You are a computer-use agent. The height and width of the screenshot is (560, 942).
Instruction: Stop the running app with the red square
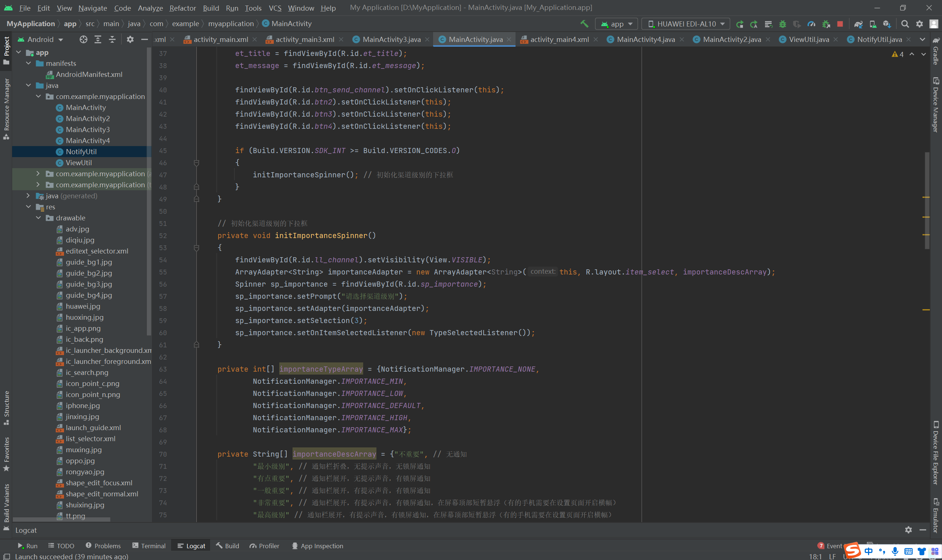click(x=840, y=24)
